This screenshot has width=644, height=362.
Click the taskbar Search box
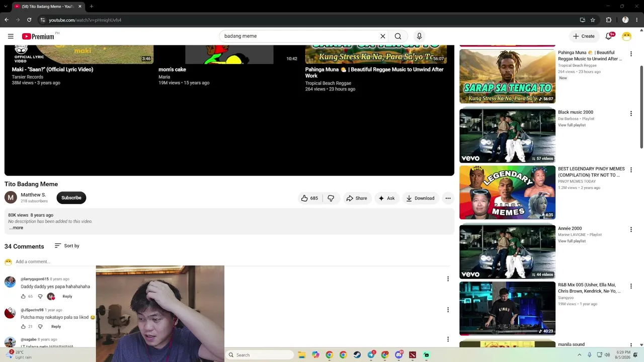click(x=259, y=355)
